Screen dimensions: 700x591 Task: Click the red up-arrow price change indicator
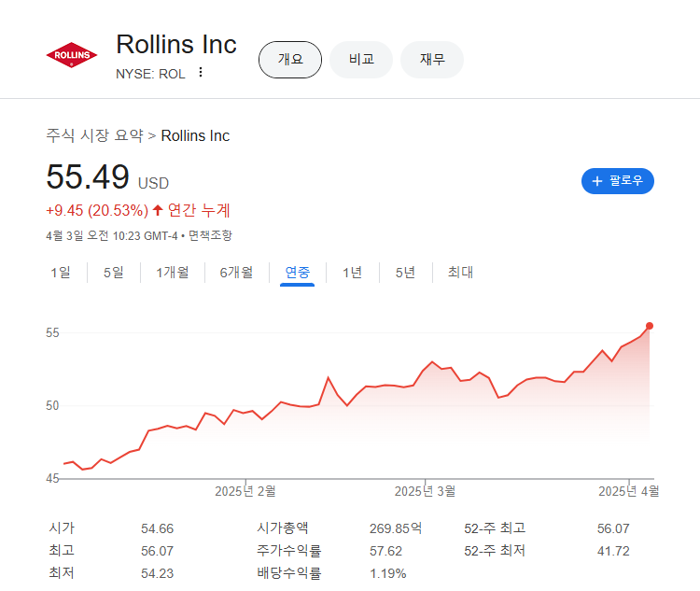[x=158, y=210]
